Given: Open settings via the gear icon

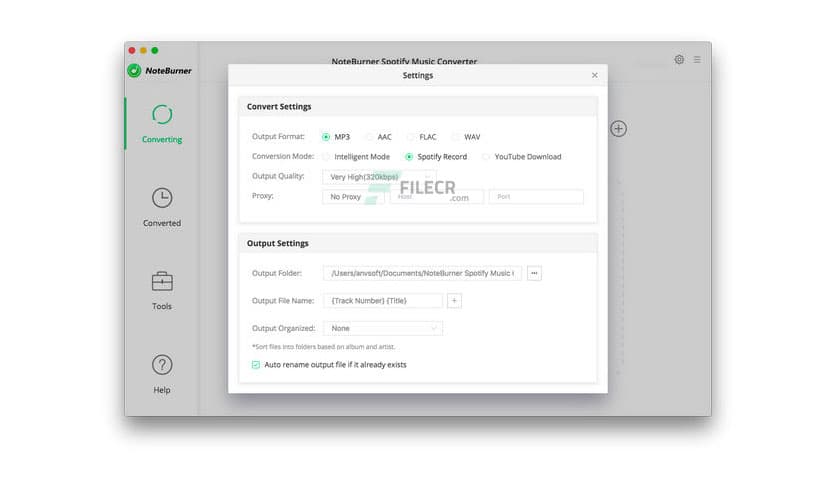Looking at the screenshot, I should (679, 60).
